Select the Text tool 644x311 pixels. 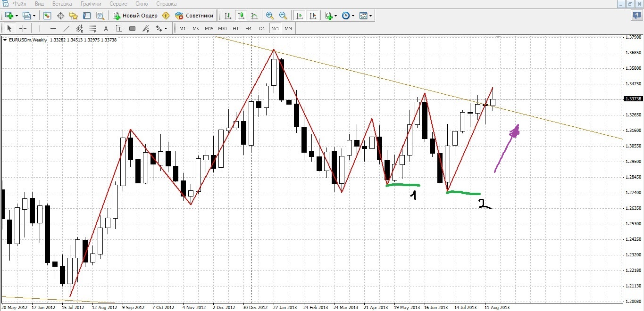(x=106, y=28)
